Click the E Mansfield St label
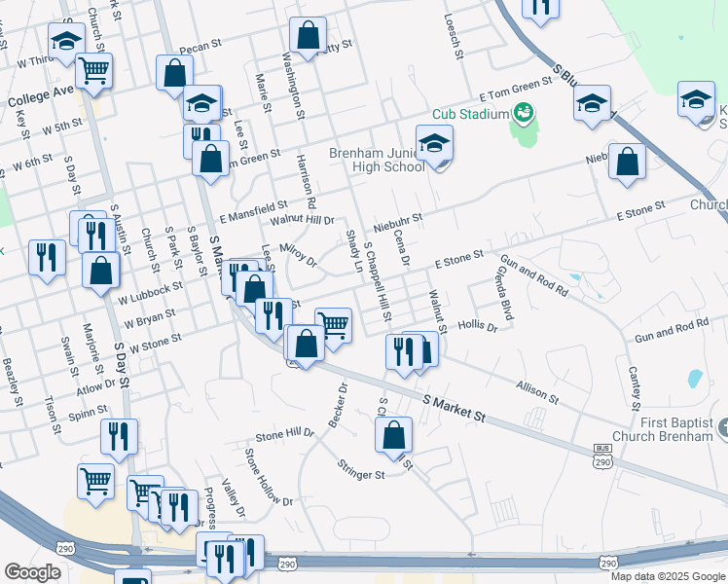 (x=253, y=211)
